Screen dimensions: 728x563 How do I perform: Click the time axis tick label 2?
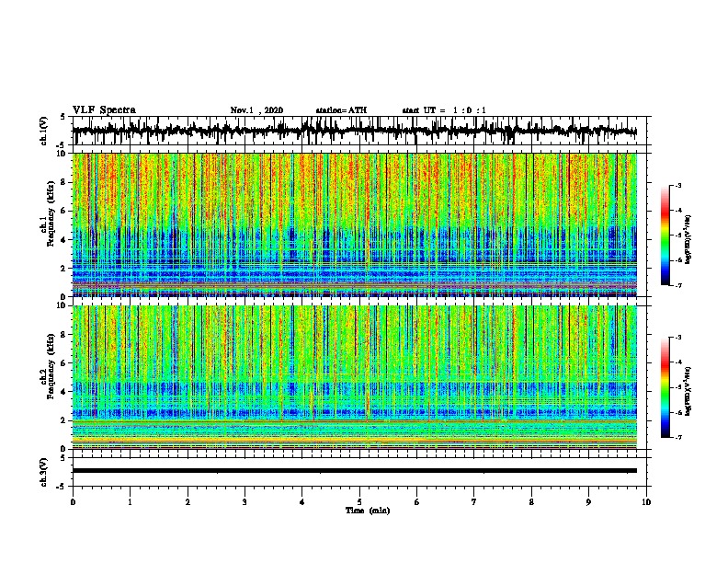pos(188,502)
